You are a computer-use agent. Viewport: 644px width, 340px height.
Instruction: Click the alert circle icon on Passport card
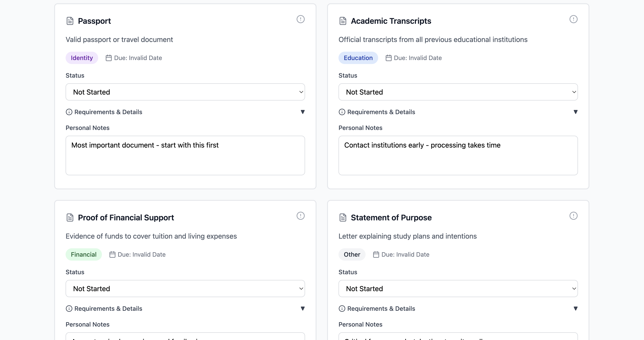[300, 19]
